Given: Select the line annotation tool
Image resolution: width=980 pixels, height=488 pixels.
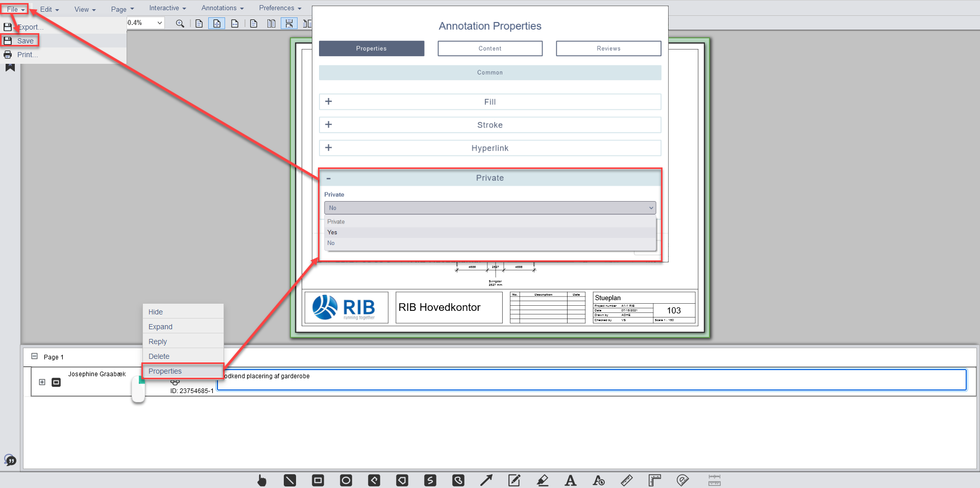Looking at the screenshot, I should 290,480.
